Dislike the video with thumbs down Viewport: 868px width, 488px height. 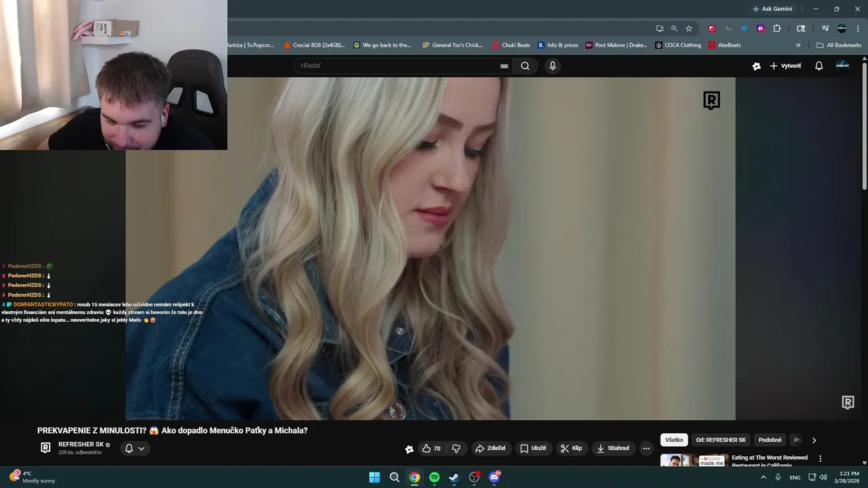456,448
